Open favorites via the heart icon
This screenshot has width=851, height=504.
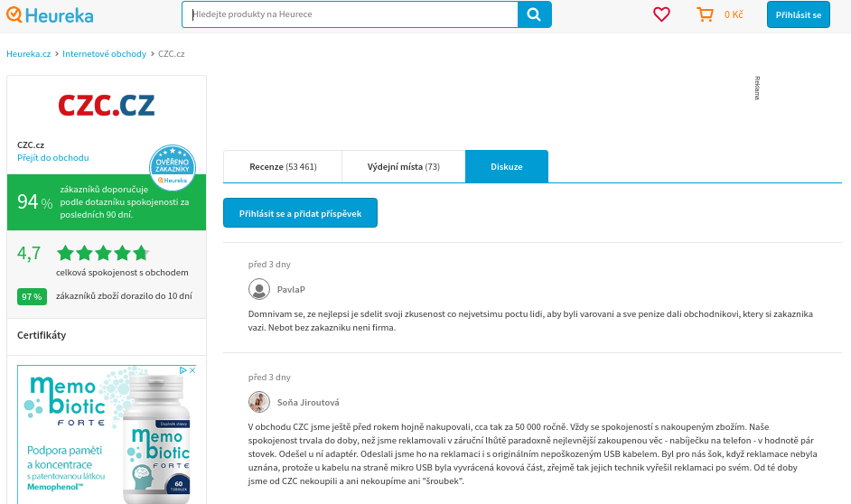(661, 14)
